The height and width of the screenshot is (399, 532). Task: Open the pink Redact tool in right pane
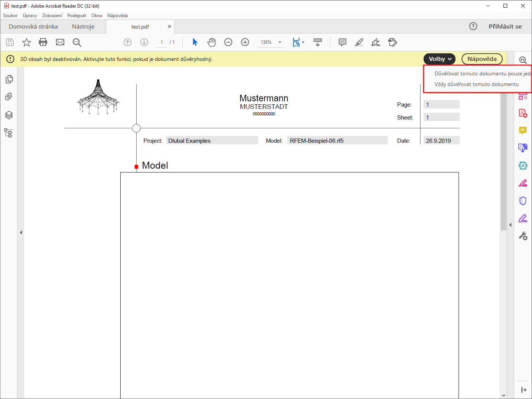[x=523, y=184]
